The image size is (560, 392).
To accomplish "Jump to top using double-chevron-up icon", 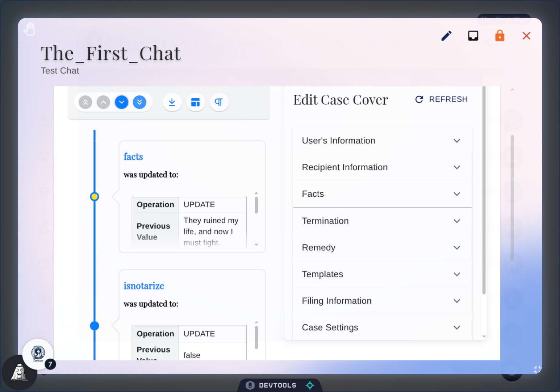I will tap(85, 102).
